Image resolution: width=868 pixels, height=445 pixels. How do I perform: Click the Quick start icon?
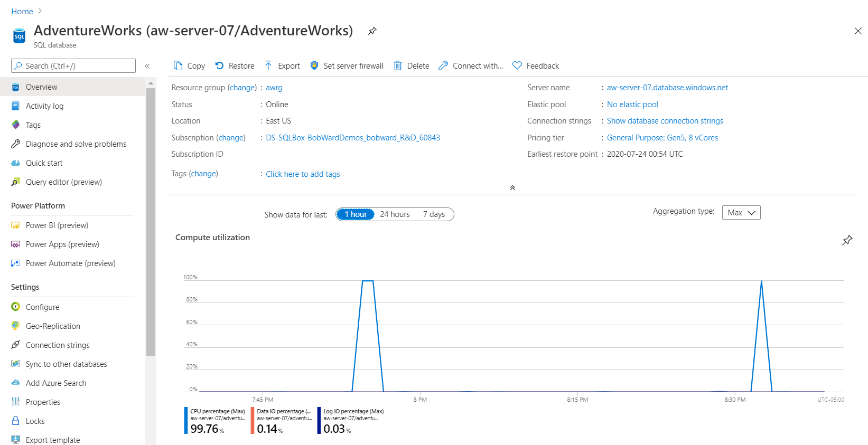tap(16, 163)
